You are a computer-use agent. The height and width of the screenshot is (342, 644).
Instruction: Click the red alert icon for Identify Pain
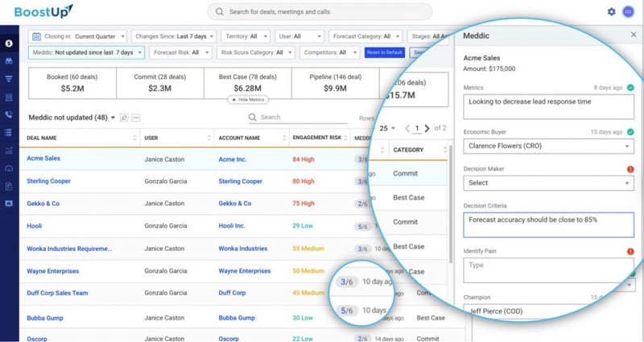coord(630,251)
